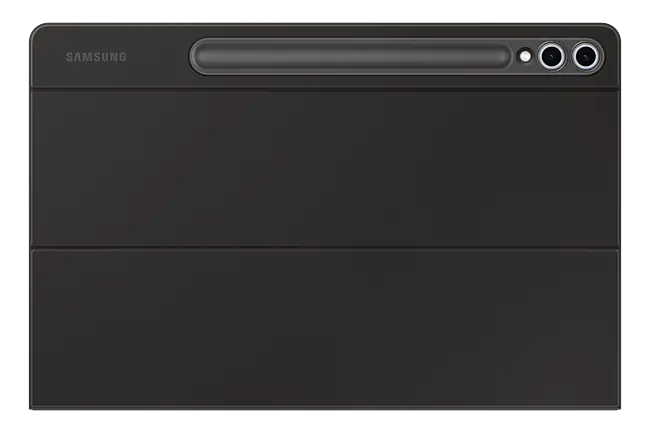Click the bottom-left corner of the cover
The height and width of the screenshot is (433, 650).
coord(34,405)
